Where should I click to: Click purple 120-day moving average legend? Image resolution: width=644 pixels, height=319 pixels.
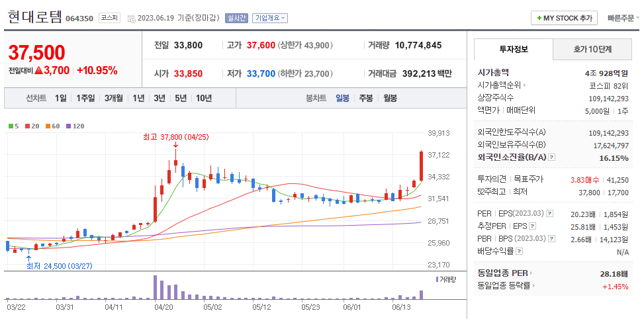(x=75, y=126)
